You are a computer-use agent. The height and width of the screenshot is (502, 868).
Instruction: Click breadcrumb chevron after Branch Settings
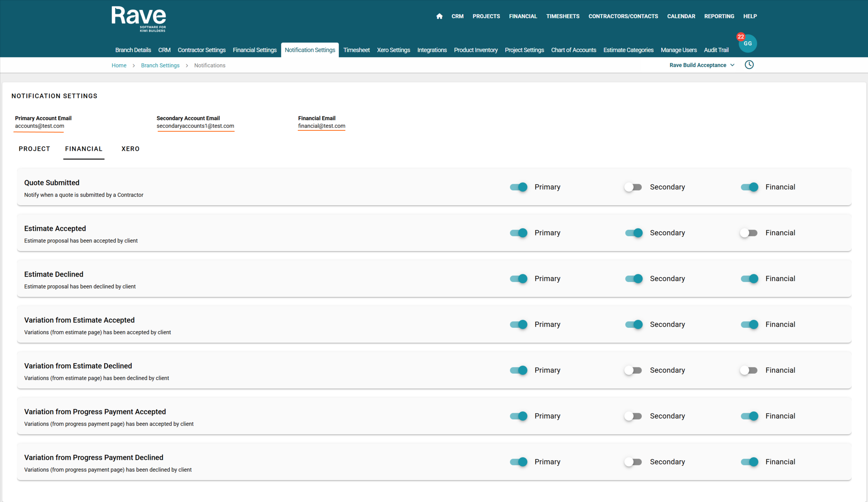click(187, 66)
